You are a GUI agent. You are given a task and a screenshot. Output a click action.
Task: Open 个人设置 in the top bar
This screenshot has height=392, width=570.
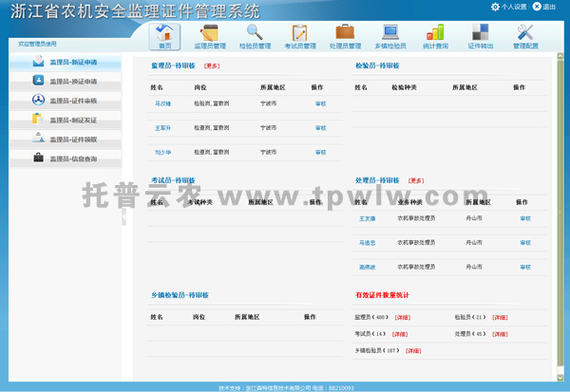pyautogui.click(x=508, y=7)
